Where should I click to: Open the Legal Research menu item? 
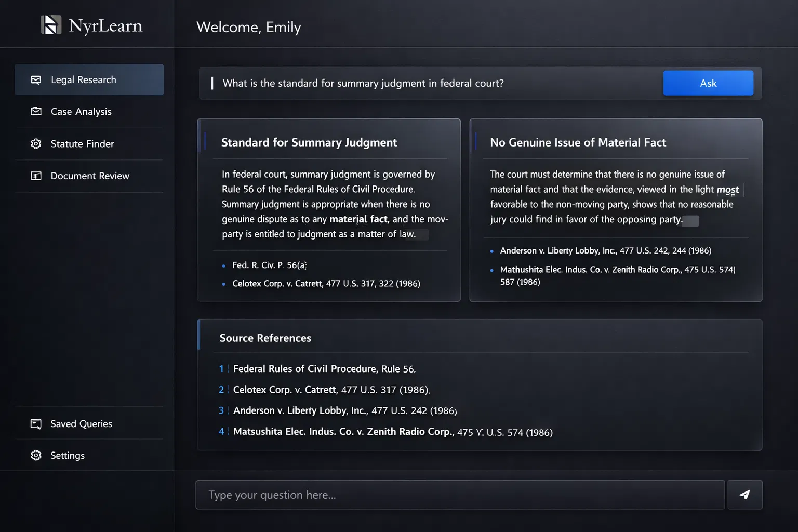[x=84, y=79]
